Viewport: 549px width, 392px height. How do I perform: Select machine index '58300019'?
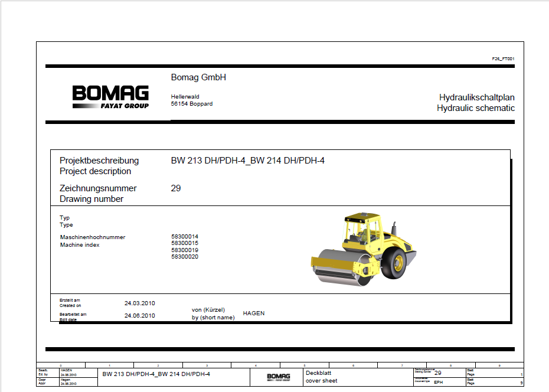click(x=185, y=250)
